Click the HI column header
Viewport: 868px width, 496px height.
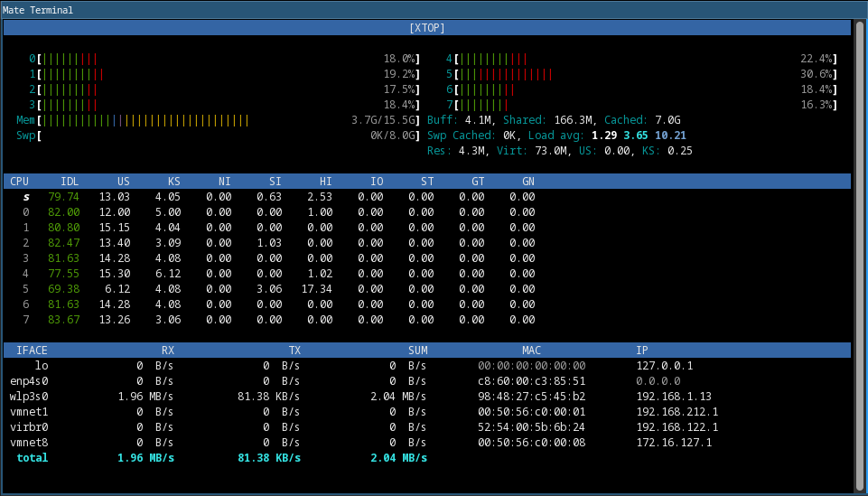pos(325,182)
